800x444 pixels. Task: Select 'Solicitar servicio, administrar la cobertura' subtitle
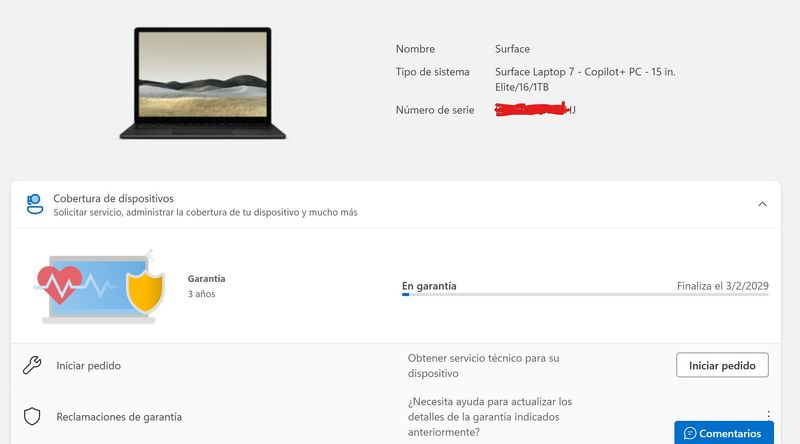click(x=205, y=212)
